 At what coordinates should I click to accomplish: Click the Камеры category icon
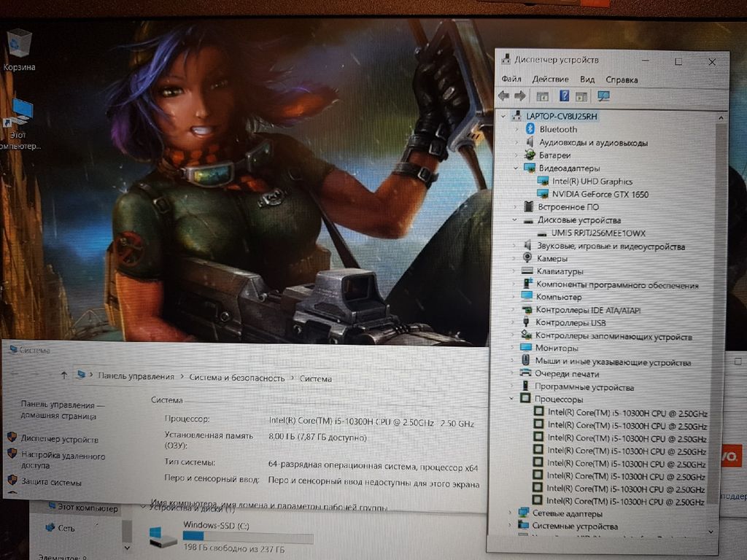[x=527, y=258]
